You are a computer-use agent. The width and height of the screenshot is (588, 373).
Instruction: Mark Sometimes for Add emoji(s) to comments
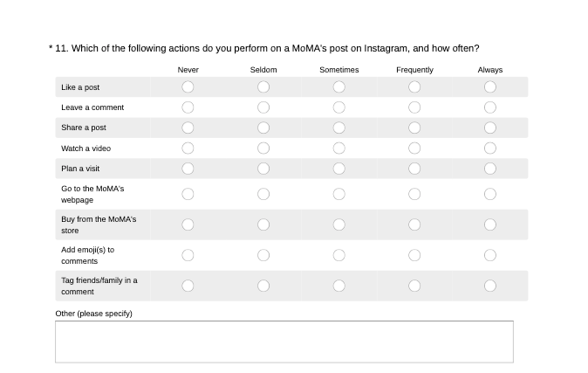(339, 255)
